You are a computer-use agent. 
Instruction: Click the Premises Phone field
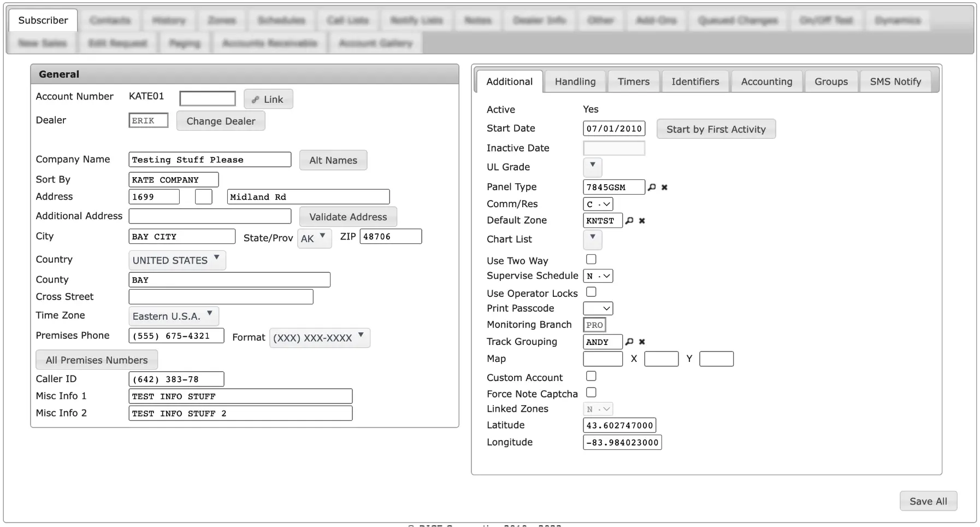[x=176, y=336]
